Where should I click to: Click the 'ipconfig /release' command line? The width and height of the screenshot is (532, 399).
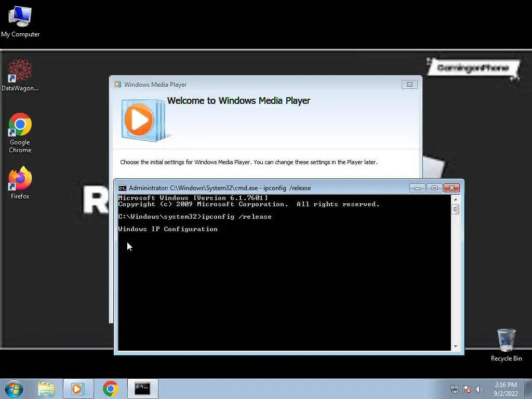tap(195, 217)
